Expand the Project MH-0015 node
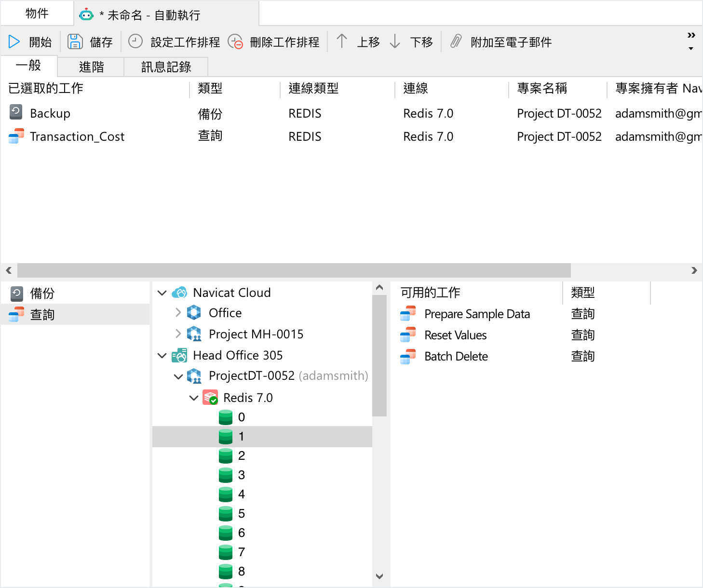This screenshot has width=703, height=588. (178, 334)
